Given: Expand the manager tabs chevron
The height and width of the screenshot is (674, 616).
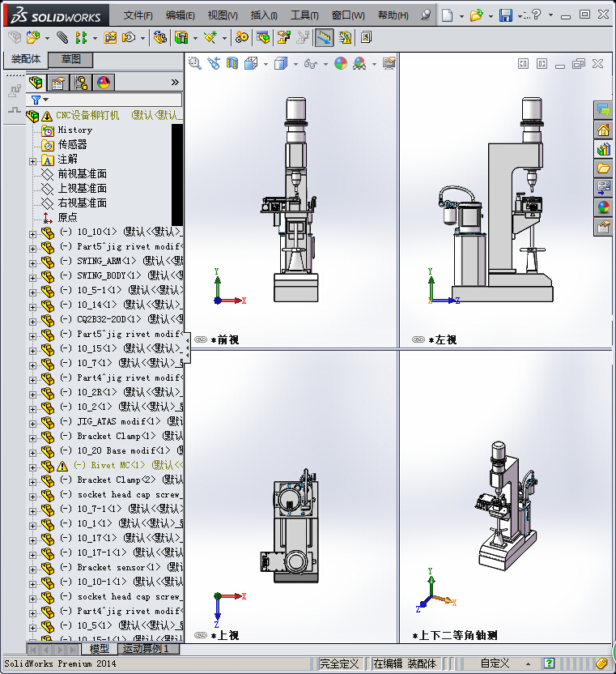Looking at the screenshot, I should click(175, 82).
